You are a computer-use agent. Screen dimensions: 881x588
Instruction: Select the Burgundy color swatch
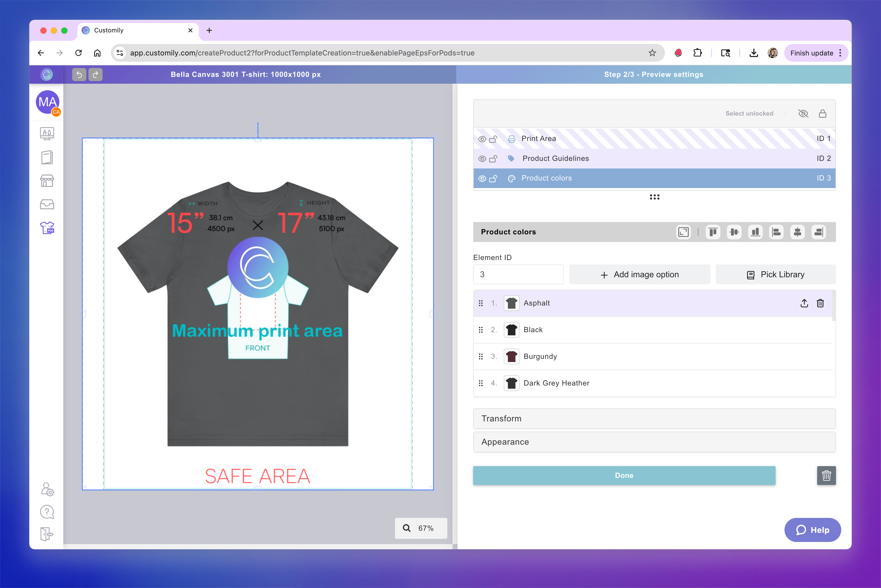tap(511, 356)
